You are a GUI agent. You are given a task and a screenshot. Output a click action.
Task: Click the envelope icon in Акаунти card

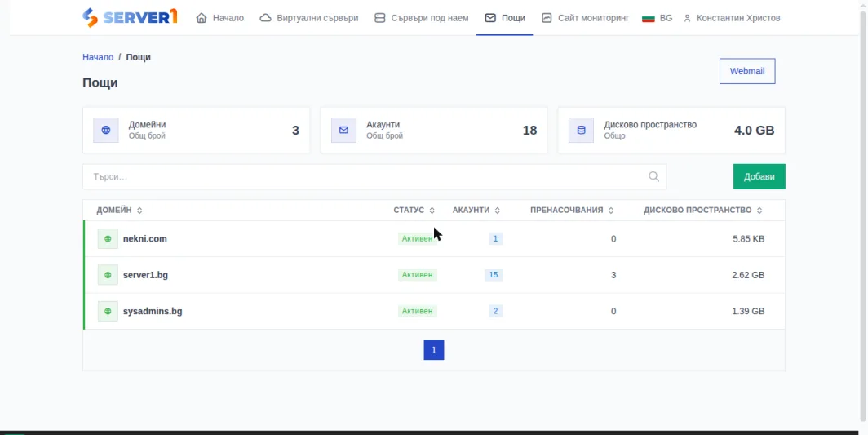tap(343, 131)
